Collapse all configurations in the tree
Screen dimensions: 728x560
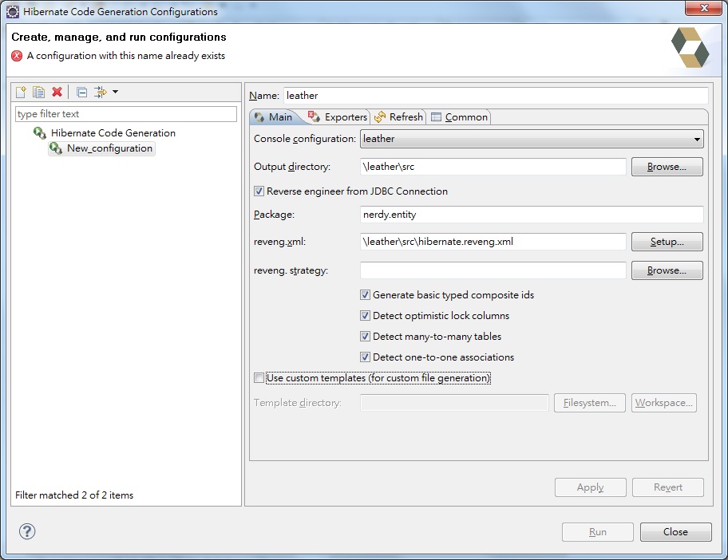tap(81, 92)
